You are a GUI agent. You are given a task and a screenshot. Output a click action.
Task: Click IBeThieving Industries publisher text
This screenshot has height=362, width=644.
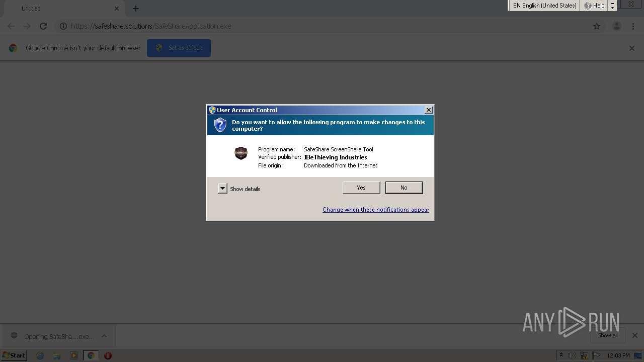(336, 157)
